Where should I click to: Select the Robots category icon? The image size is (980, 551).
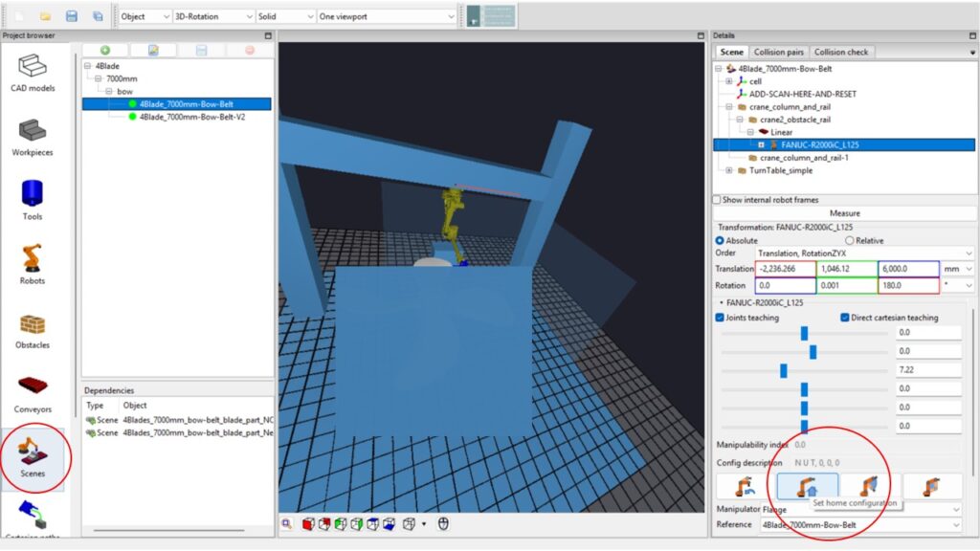coord(33,263)
